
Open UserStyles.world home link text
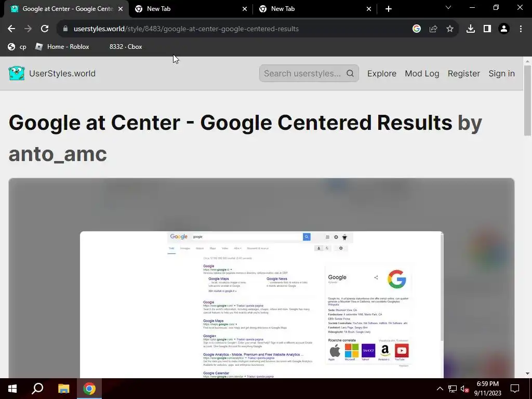(62, 73)
